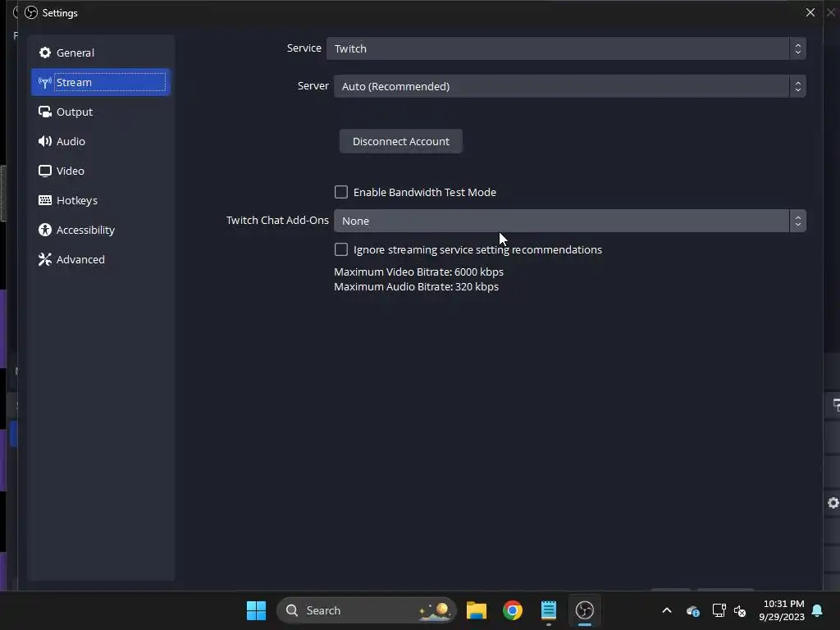Open the network display tray icon
This screenshot has width=840, height=630.
point(719,610)
